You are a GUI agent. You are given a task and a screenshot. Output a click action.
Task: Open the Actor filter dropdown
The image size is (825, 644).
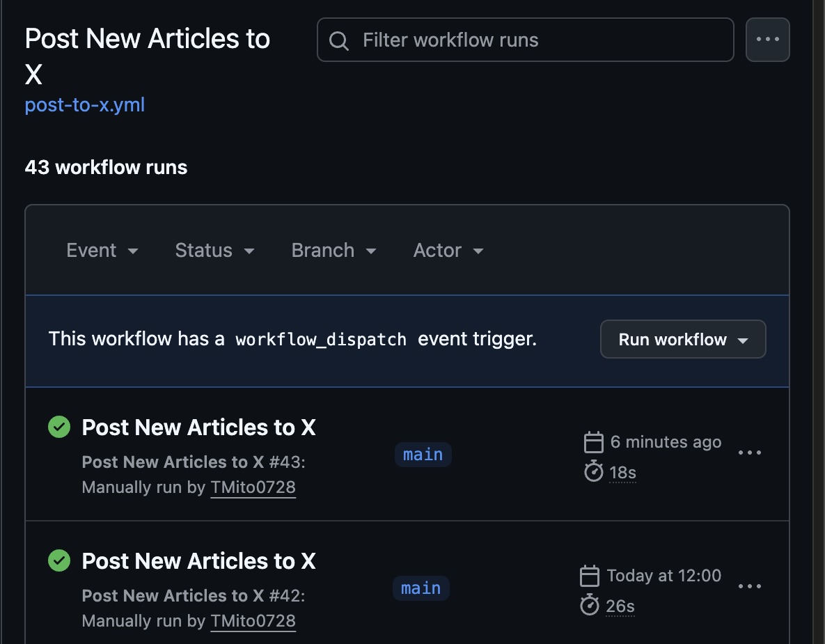click(x=448, y=251)
